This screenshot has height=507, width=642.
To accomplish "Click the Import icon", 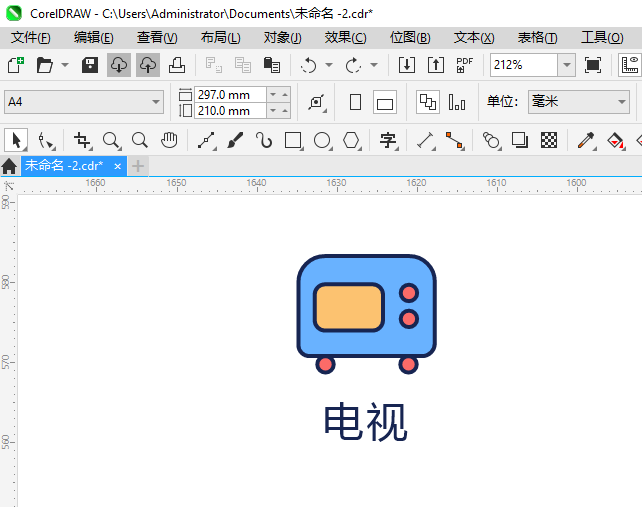I will point(407,65).
